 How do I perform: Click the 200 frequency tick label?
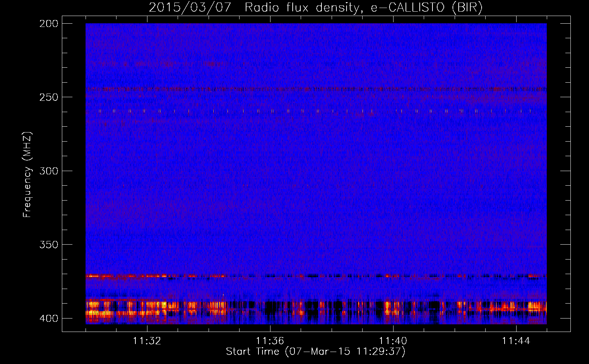point(48,23)
